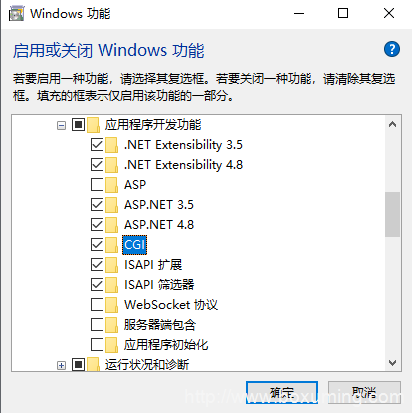Click the blue help question mark icon
412x413 pixels.
pos(392,50)
